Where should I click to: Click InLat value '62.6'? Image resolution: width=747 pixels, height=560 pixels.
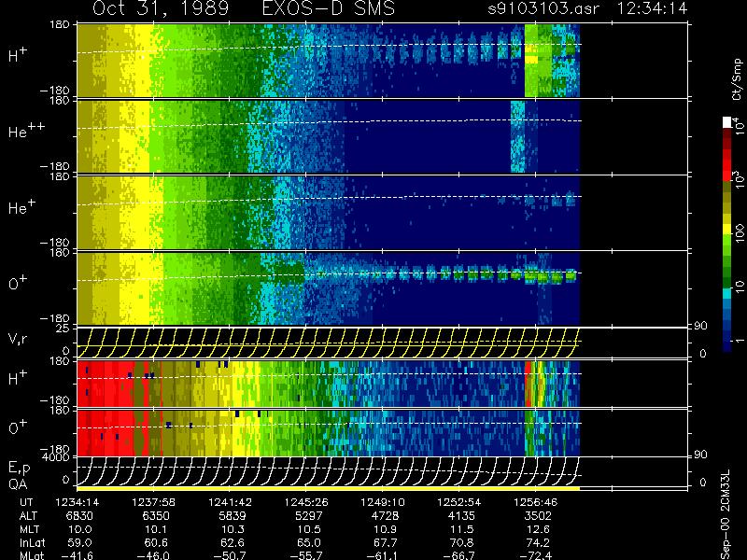233,542
